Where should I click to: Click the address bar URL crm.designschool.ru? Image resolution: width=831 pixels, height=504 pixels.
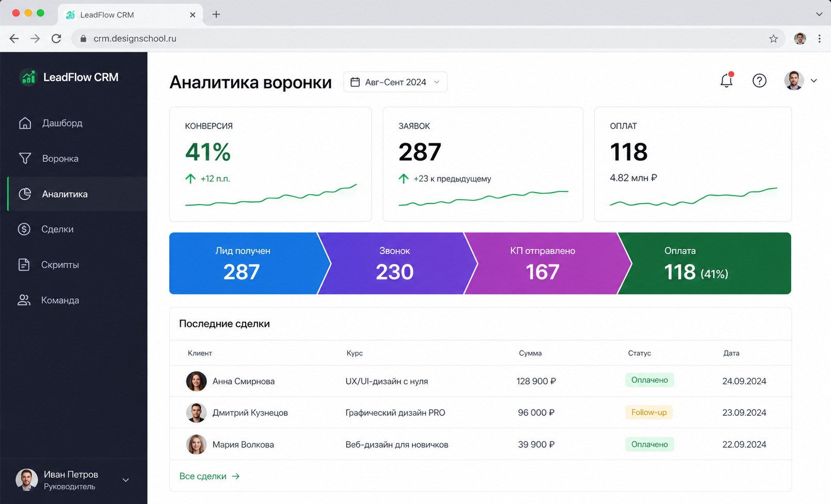[135, 39]
